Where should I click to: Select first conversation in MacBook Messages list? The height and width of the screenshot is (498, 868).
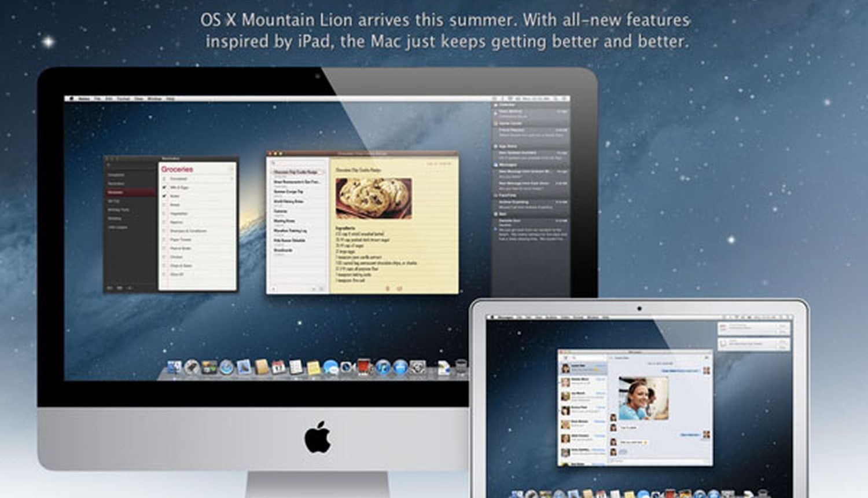(x=583, y=368)
